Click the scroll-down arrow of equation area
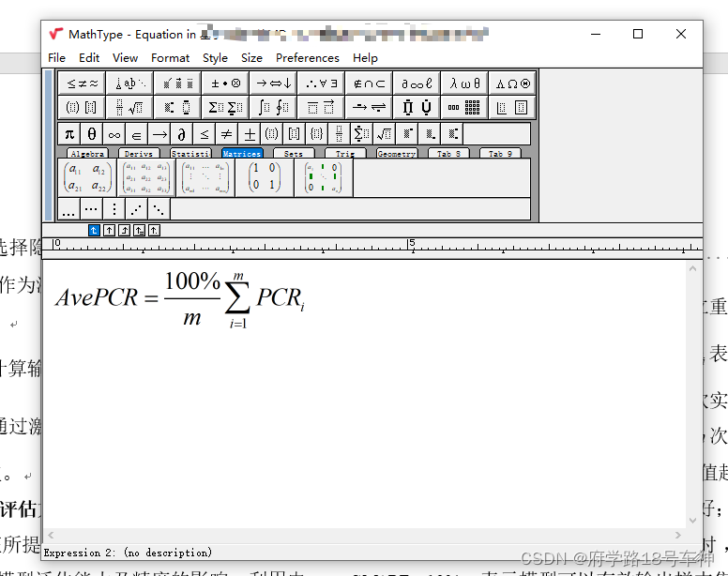Image resolution: width=728 pixels, height=576 pixels. tap(692, 521)
